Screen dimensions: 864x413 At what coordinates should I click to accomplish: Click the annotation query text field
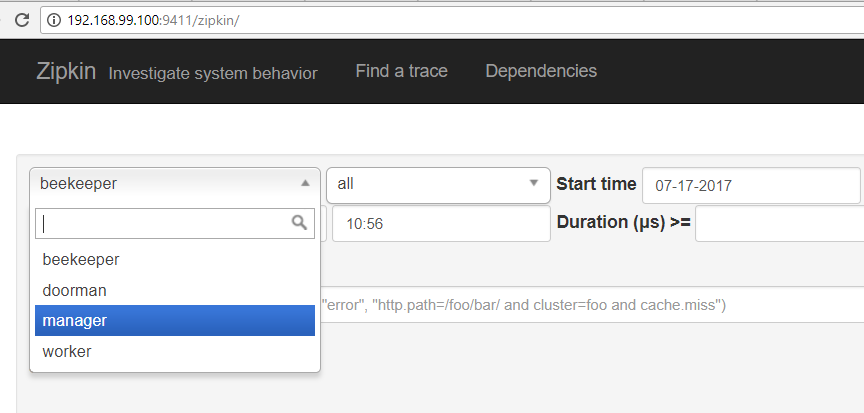point(590,305)
